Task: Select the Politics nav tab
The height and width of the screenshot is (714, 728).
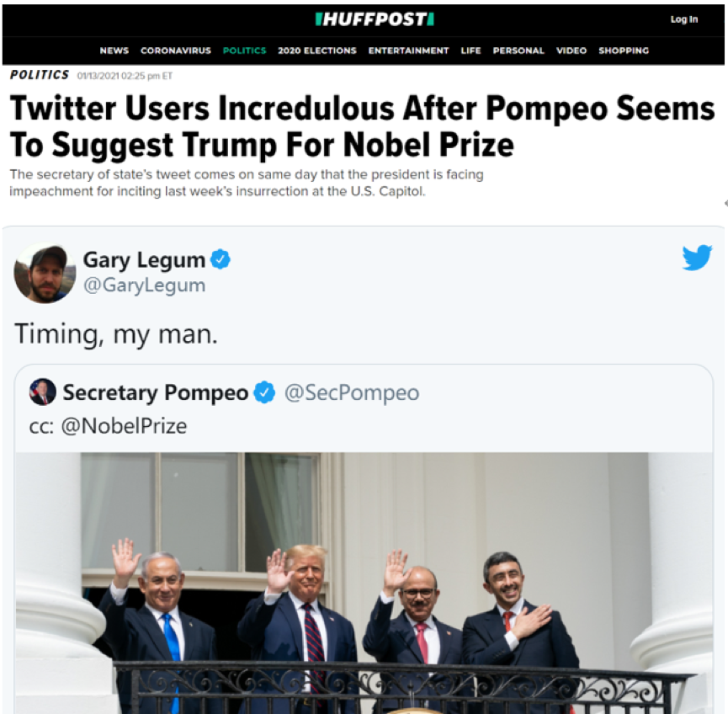Action: click(x=244, y=51)
